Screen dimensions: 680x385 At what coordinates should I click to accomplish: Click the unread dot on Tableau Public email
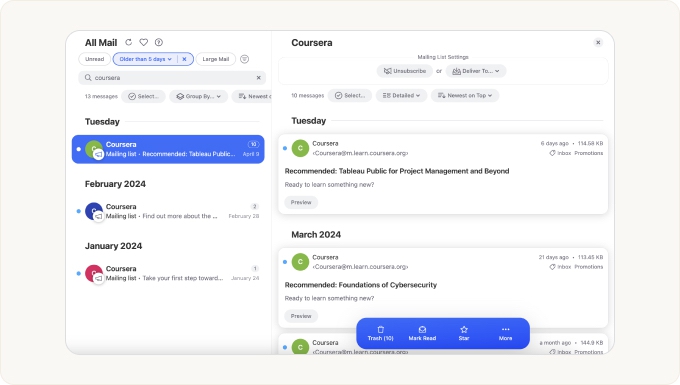[285, 148]
